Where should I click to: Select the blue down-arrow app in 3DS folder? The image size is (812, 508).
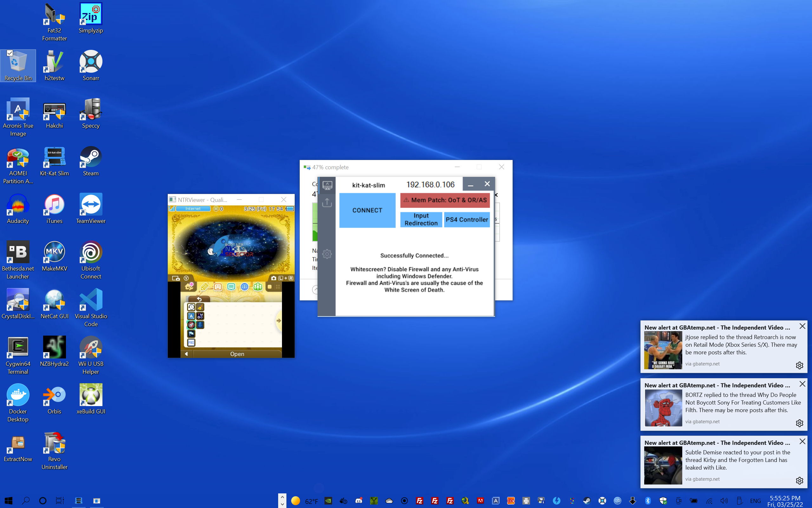coord(200,325)
